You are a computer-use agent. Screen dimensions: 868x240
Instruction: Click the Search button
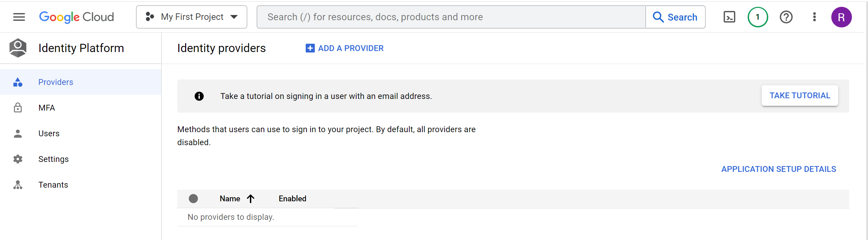tap(675, 17)
